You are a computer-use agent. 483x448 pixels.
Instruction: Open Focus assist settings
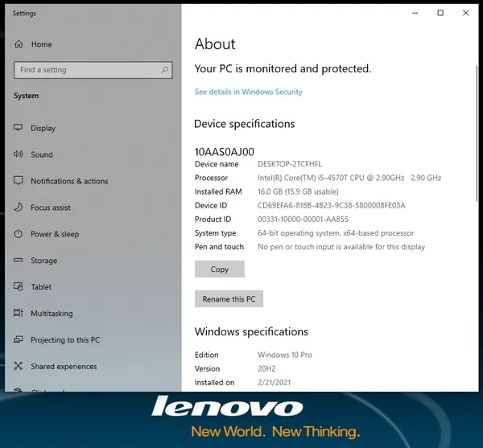51,208
